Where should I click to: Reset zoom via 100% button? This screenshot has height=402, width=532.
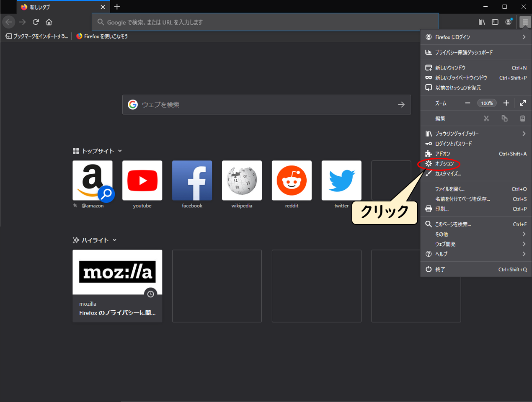coord(487,103)
